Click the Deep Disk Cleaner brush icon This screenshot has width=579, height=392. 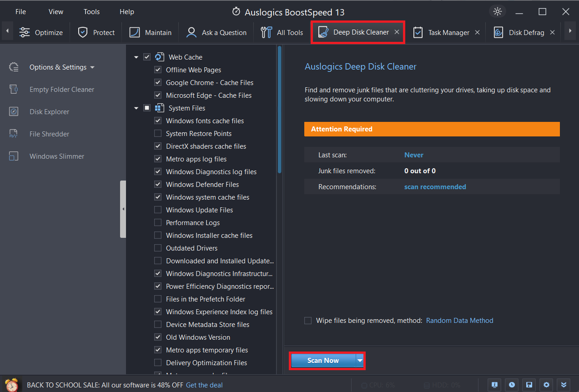coord(323,32)
